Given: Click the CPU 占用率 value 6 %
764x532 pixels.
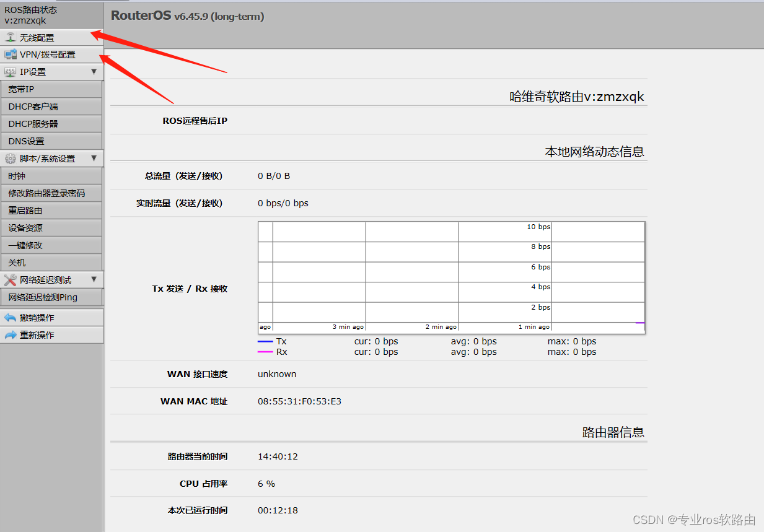Looking at the screenshot, I should [x=266, y=484].
